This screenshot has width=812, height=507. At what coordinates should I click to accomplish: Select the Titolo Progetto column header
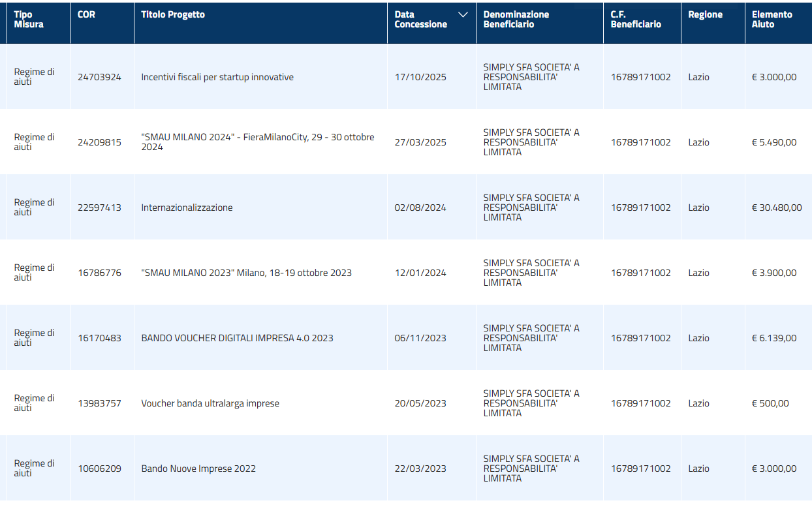pos(173,14)
